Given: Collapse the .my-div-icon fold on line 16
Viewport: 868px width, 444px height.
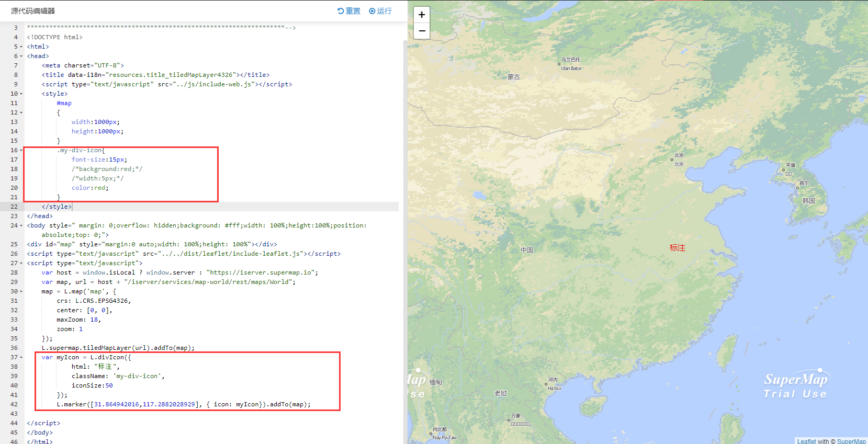Looking at the screenshot, I should click(21, 150).
